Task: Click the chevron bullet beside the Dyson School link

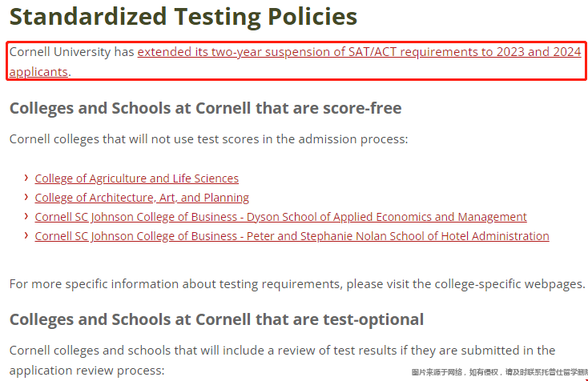Action: pyautogui.click(x=26, y=216)
